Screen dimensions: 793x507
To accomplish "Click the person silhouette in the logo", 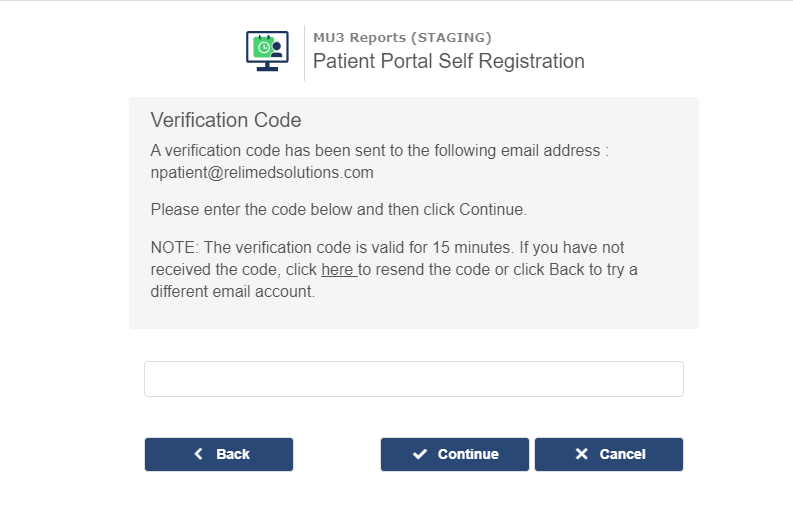I will [x=276, y=50].
